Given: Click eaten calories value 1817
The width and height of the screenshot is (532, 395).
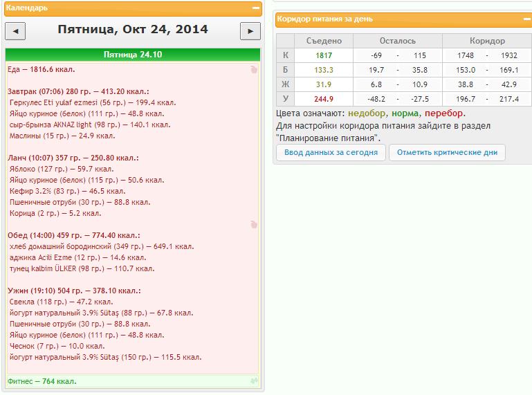Looking at the screenshot, I should click(x=324, y=55).
